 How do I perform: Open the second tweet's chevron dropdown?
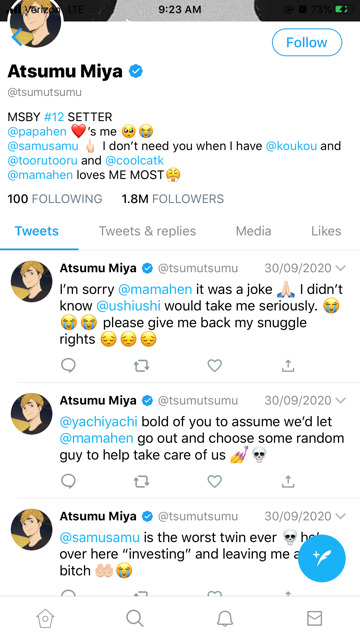(340, 400)
